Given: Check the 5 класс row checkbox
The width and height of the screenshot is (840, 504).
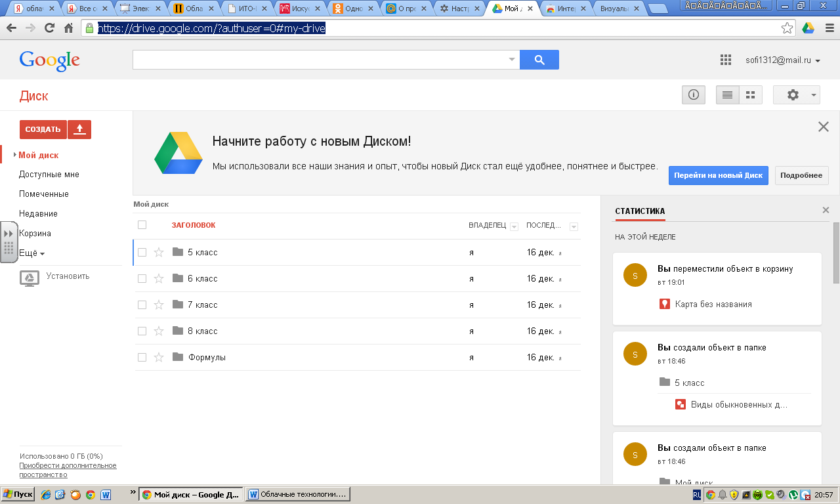Looking at the screenshot, I should (142, 252).
